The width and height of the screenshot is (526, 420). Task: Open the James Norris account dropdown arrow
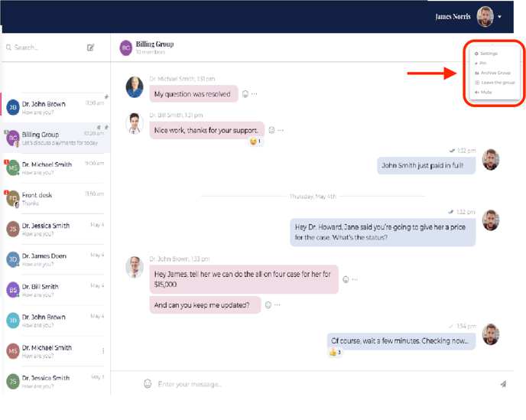500,17
